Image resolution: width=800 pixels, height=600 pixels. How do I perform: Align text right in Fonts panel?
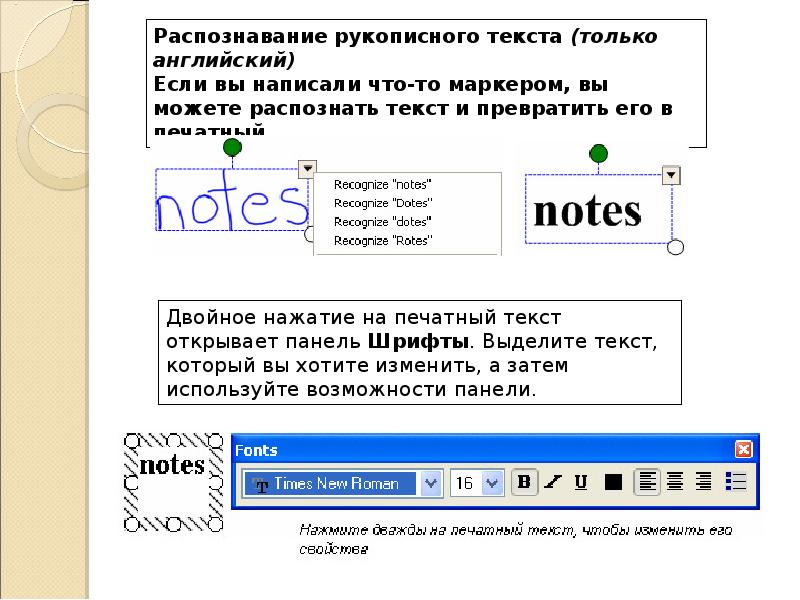point(703,483)
